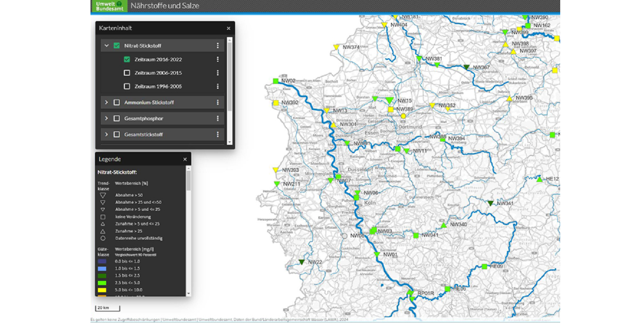Click the yellow 5.0 bis 10.0 legend swatch
Screen dimensions: 644x323
(102, 290)
